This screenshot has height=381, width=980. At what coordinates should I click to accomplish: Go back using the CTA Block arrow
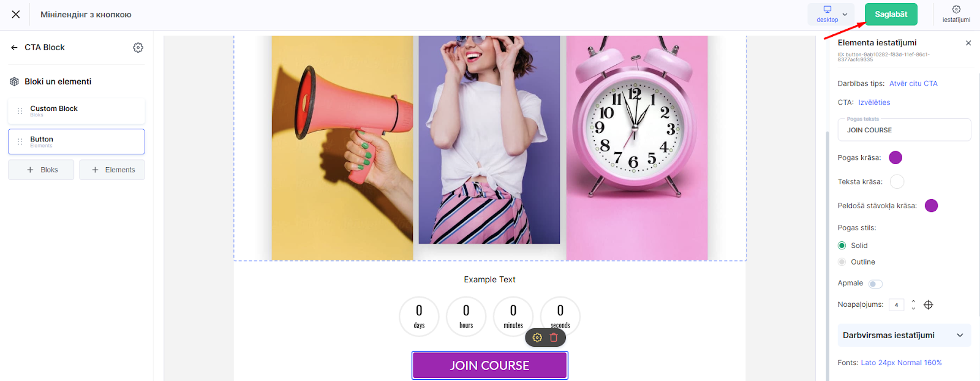tap(14, 47)
